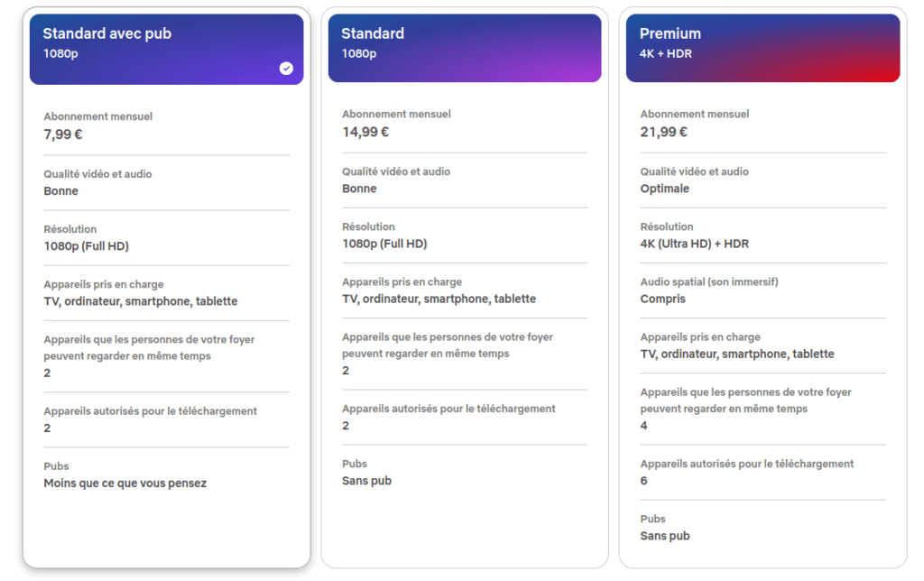This screenshot has height=581, width=924.
Task: Click Premium's download devices count 6
Action: coord(643,481)
